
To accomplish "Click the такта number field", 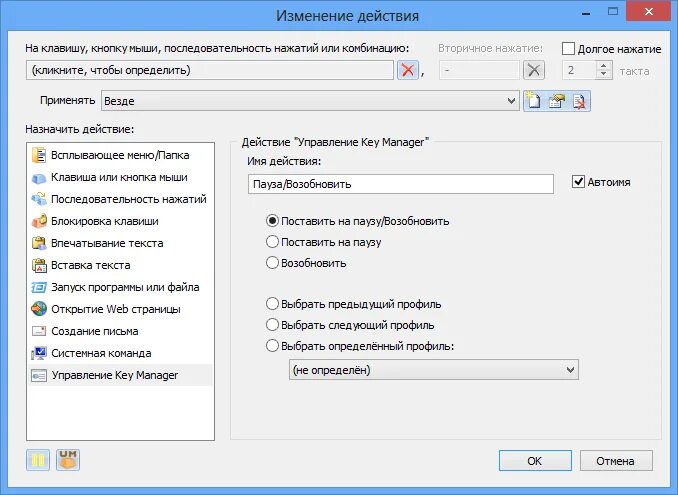I will point(580,70).
